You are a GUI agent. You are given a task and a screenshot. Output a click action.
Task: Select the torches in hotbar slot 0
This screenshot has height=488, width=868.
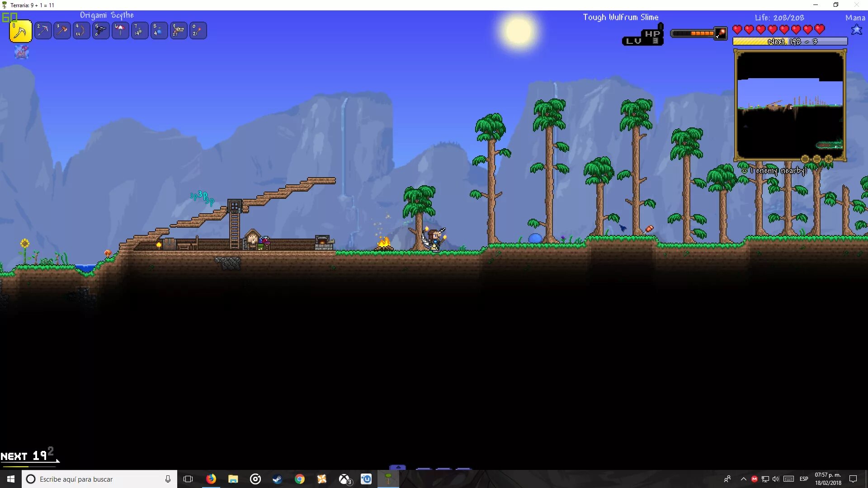click(x=198, y=31)
